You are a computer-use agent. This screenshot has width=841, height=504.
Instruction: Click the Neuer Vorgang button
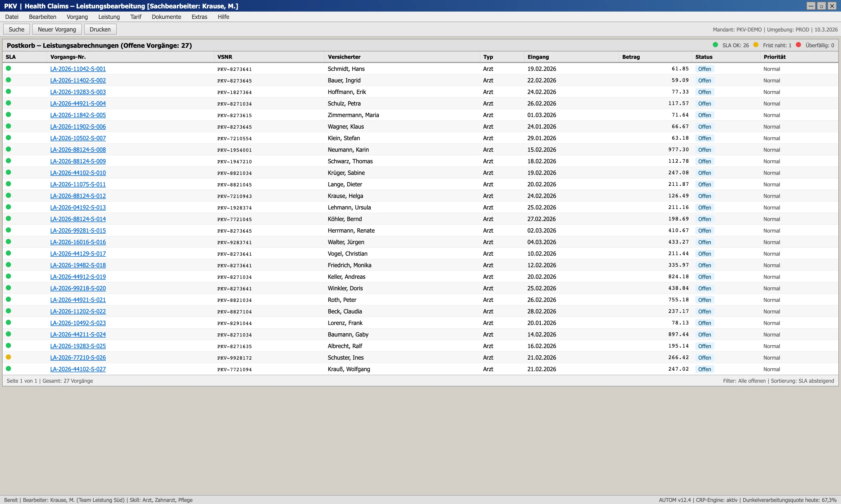pos(57,29)
